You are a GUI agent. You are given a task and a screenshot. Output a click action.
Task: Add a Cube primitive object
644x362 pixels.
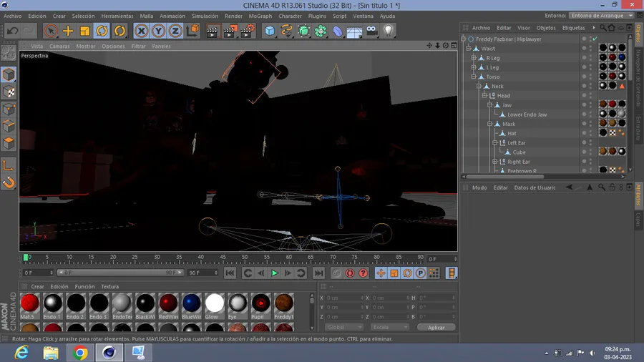coord(270,31)
